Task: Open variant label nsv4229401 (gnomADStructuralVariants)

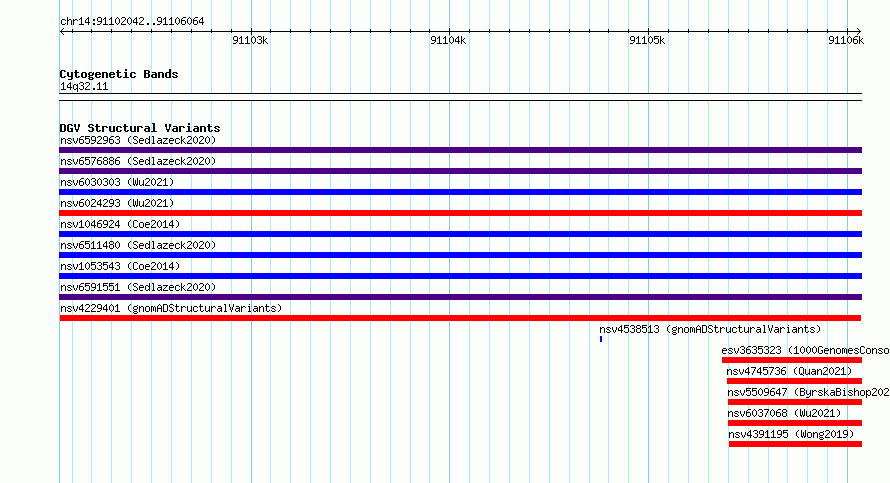Action: (x=171, y=308)
